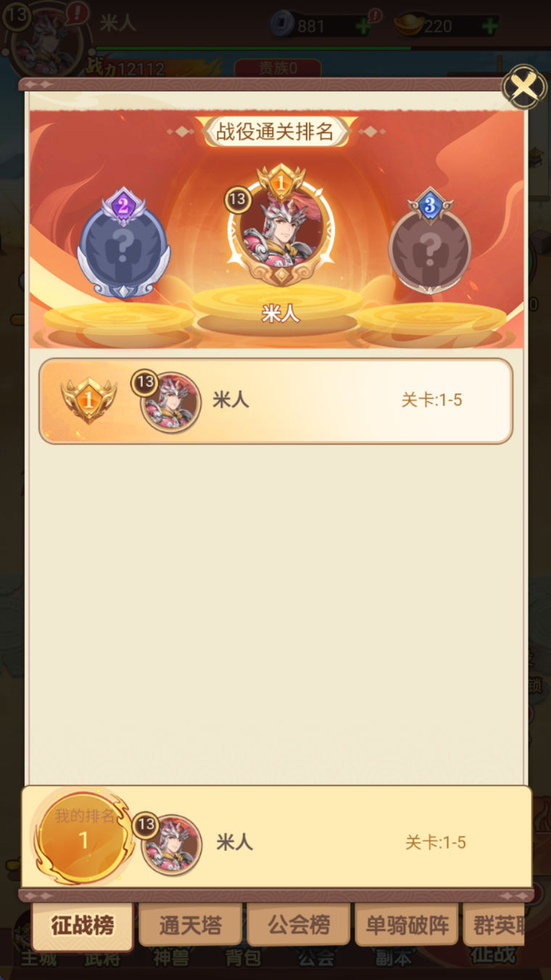This screenshot has width=551, height=980.
Task: Select the partially visible 群英 tab
Action: click(x=494, y=925)
